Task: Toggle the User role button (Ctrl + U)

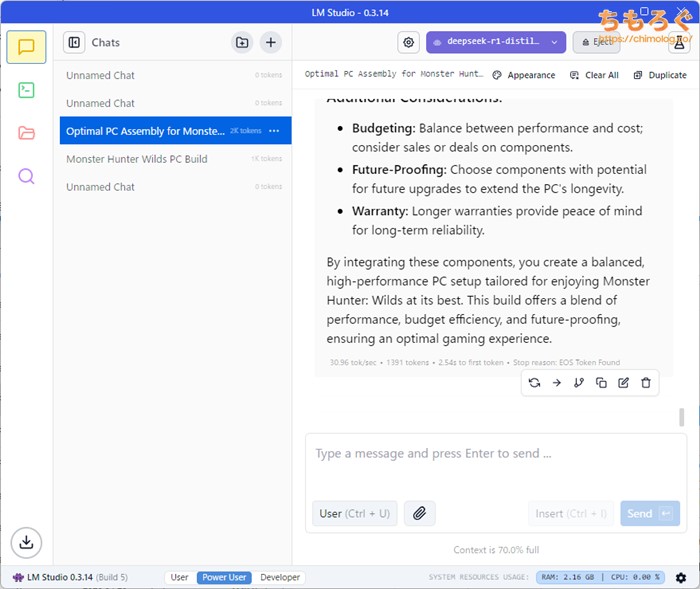Action: [x=354, y=514]
